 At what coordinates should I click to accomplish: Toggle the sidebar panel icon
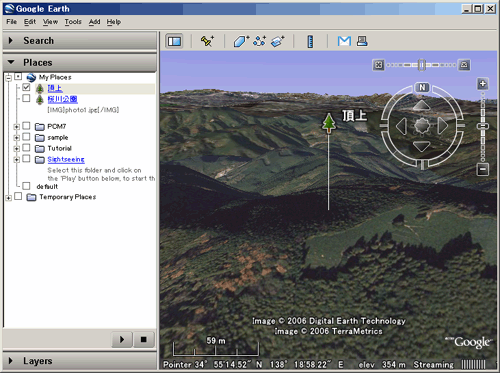pyautogui.click(x=174, y=41)
